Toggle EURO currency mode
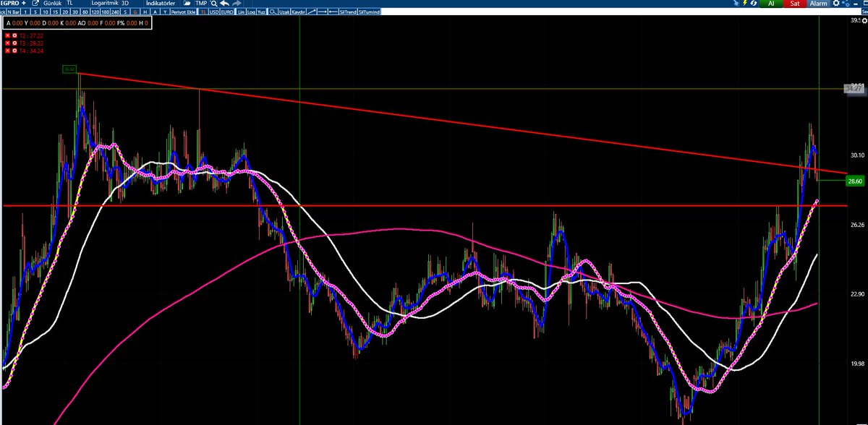This screenshot has height=425, width=868. [227, 12]
